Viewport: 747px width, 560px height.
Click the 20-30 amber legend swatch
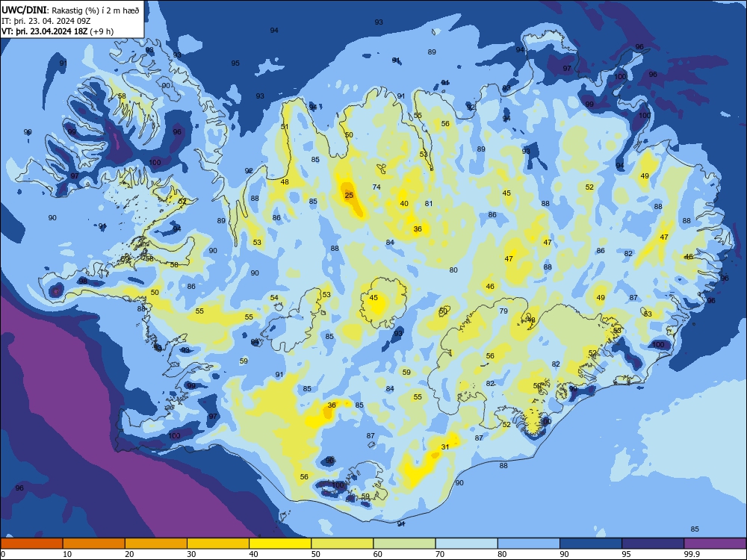click(x=156, y=544)
